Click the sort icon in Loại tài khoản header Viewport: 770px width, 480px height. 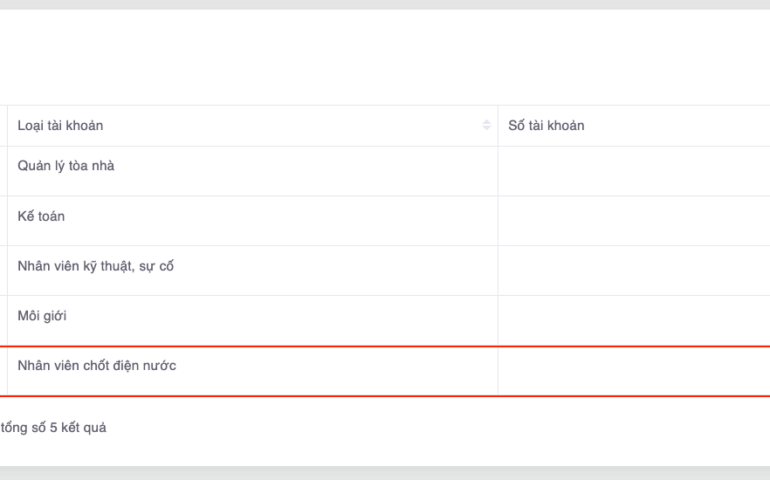(x=486, y=126)
